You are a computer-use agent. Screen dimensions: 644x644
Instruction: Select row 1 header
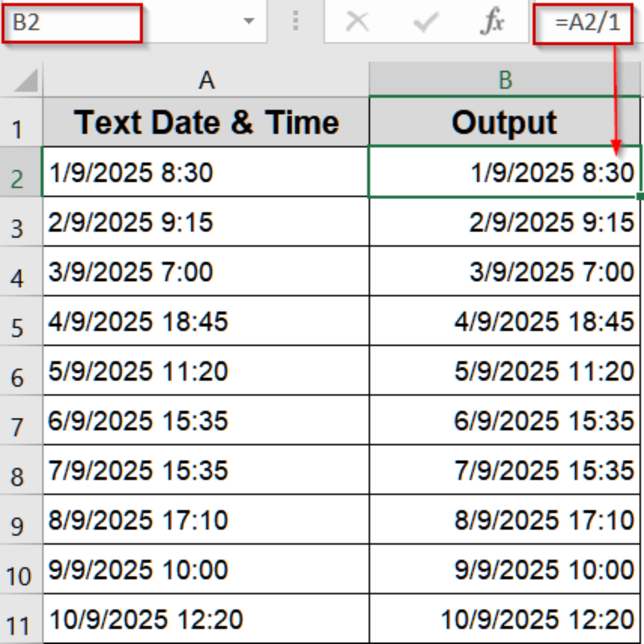(21, 122)
